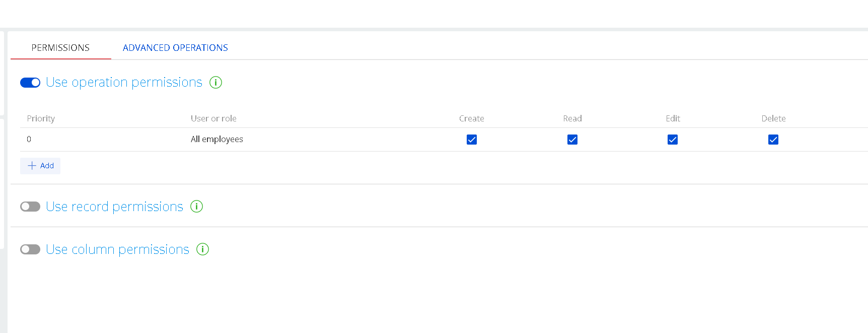Click the Use operation permissions heading
Viewport: 868px width, 333px height.
(x=124, y=82)
